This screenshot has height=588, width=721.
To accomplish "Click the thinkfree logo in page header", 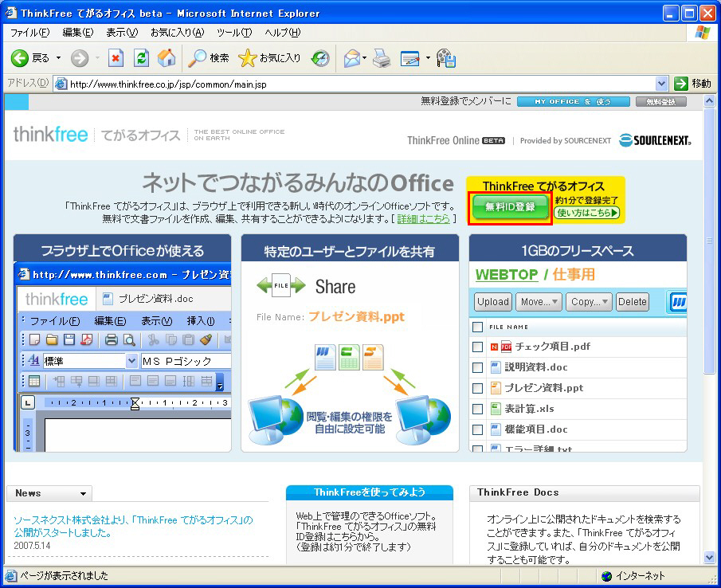I will 50,134.
